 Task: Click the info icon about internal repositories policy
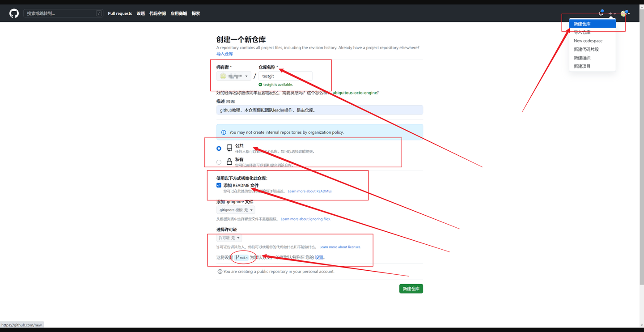223,132
